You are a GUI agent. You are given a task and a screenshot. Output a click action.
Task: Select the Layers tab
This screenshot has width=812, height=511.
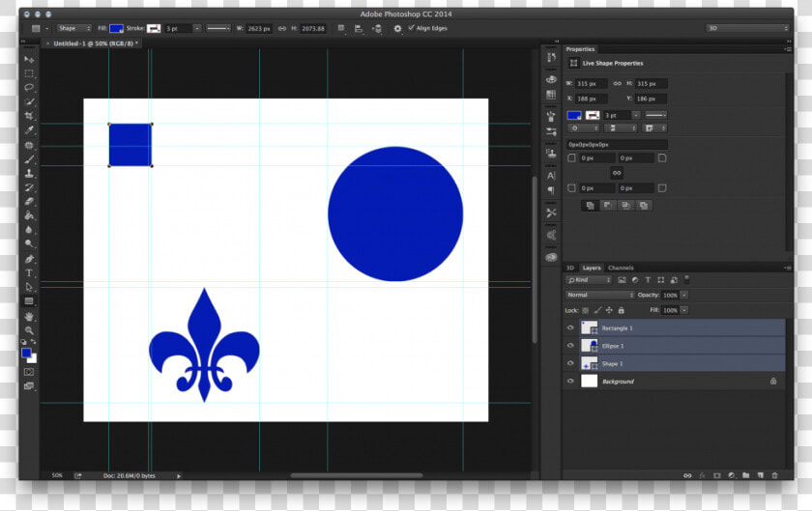[592, 268]
